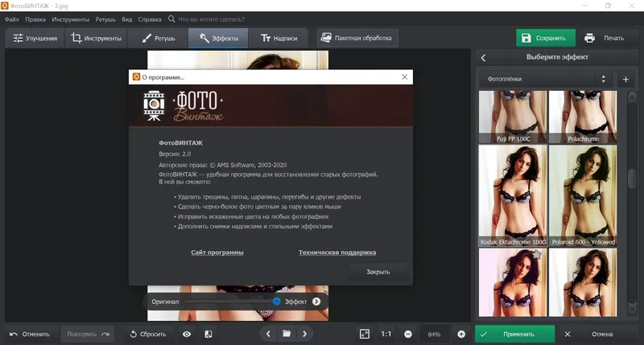
Task: Toggle the before/after compare icon
Action: coord(208,334)
